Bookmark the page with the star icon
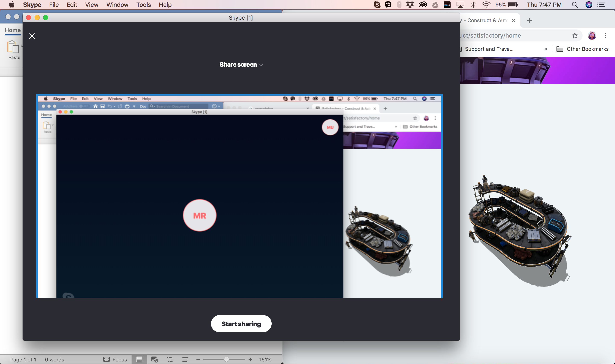 (574, 36)
